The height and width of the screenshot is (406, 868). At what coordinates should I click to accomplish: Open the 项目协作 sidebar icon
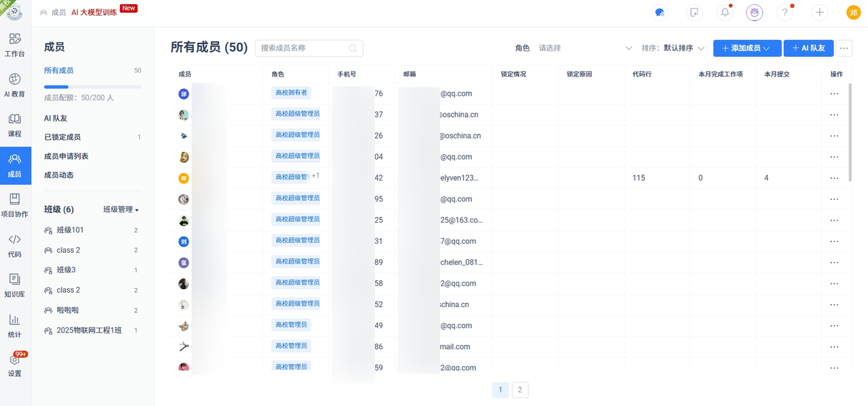click(x=15, y=205)
